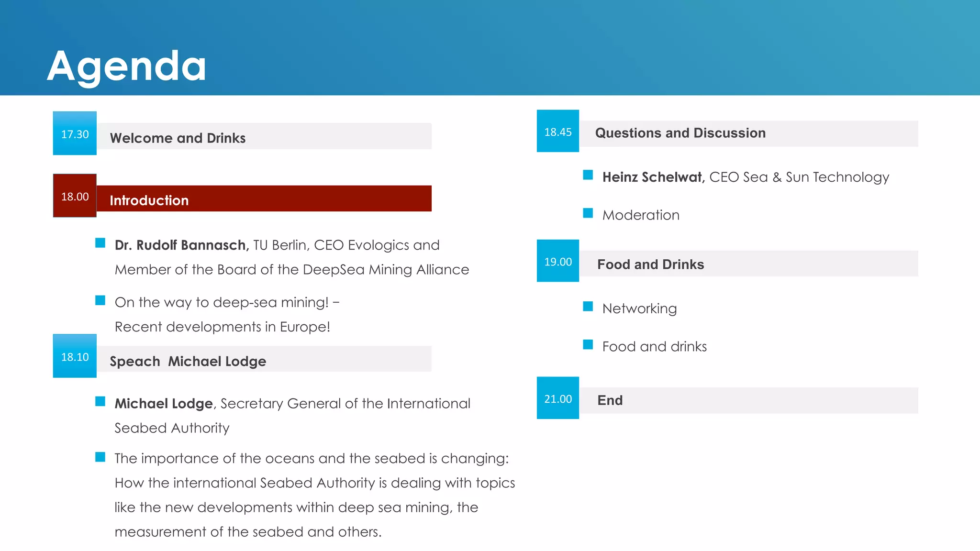Screen dimensions: 980x551
Task: Click the Speach Michael Lodge heading
Action: [188, 361]
